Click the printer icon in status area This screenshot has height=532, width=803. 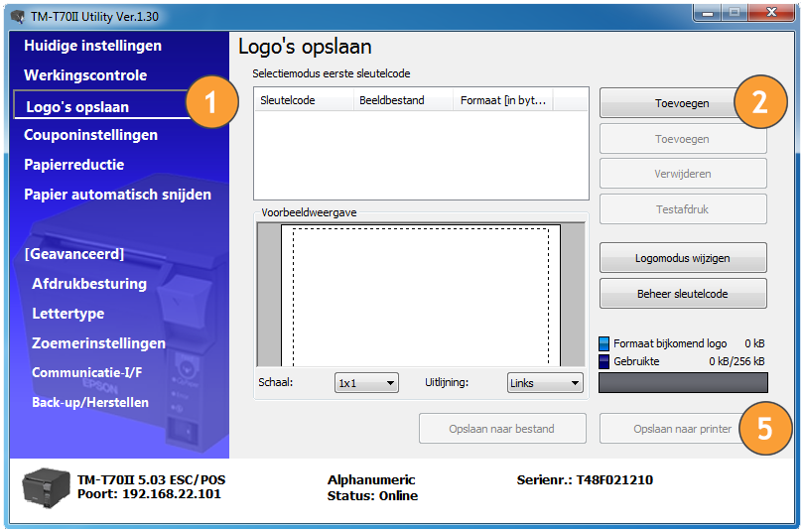coord(46,487)
